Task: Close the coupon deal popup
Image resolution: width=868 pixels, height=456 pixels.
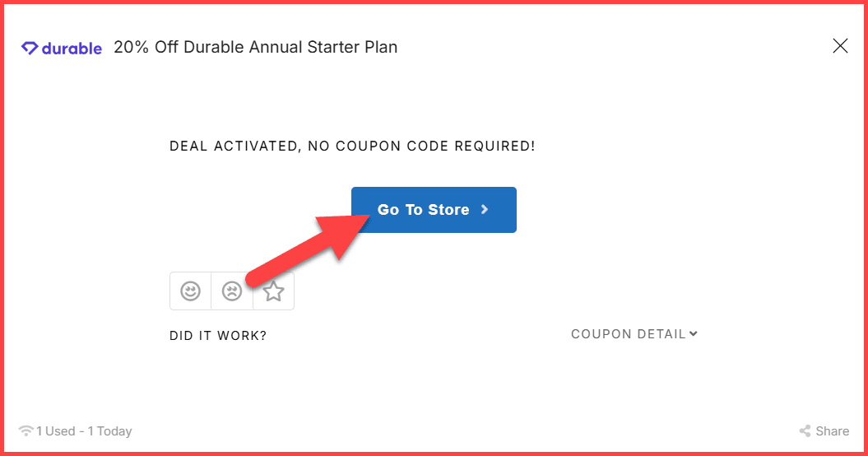Action: tap(840, 46)
